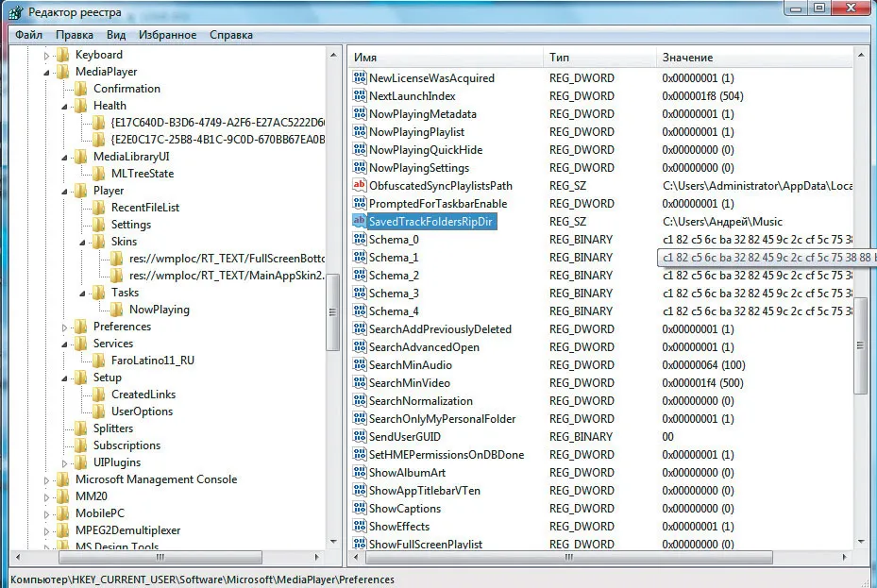Click the binary icon beside Schema_0
Viewport: 877px width, 588px height.
point(359,240)
